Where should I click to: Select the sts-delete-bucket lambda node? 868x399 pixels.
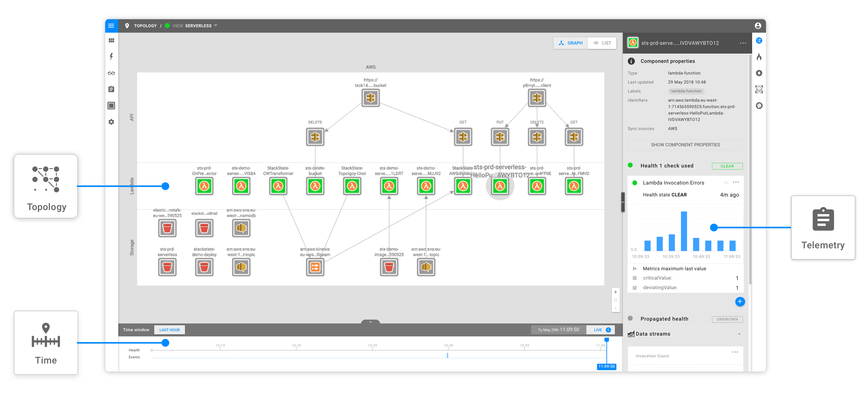tap(315, 186)
